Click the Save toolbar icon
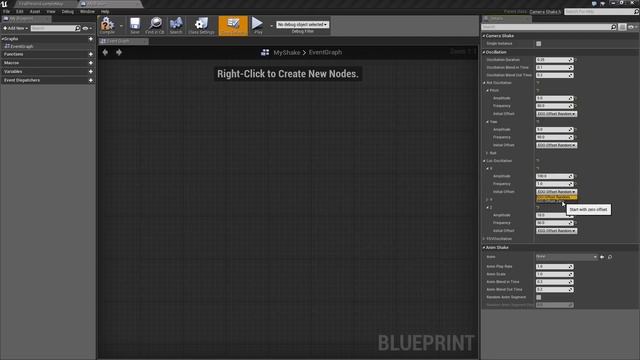Screen dimensions: 640x360 135,25
